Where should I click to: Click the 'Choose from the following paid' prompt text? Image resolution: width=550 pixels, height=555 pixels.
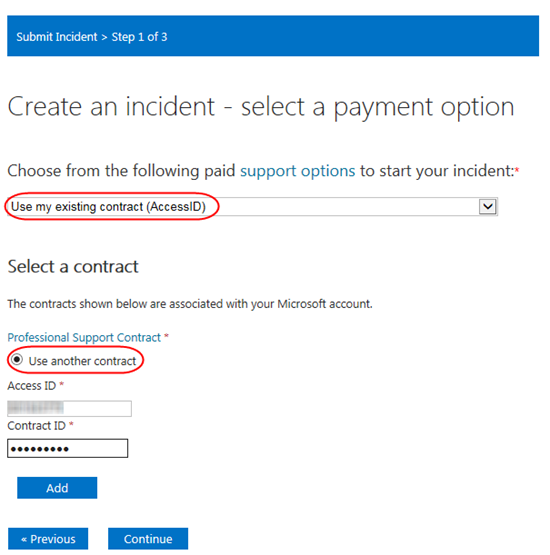(x=121, y=171)
